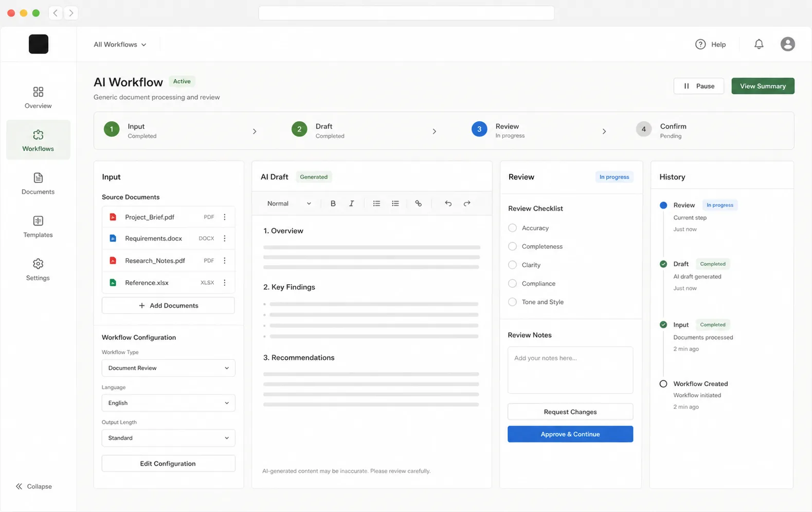Click the browser address bar

point(406,13)
